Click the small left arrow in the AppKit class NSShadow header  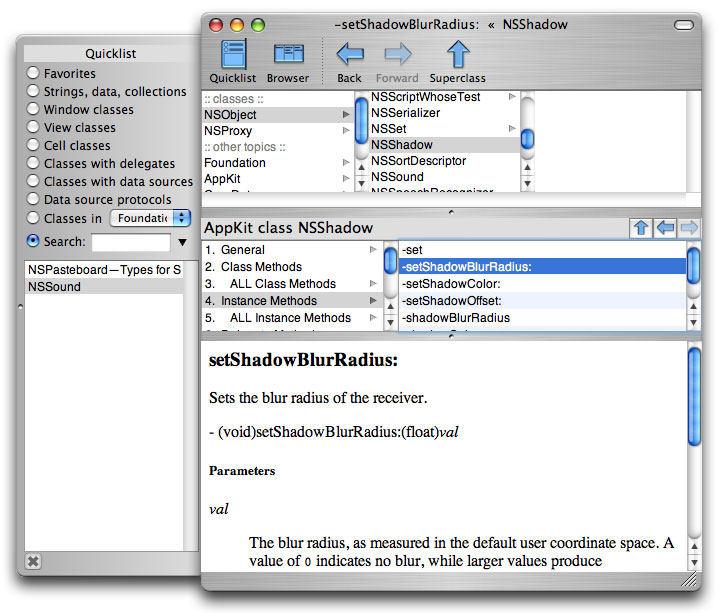pos(665,228)
